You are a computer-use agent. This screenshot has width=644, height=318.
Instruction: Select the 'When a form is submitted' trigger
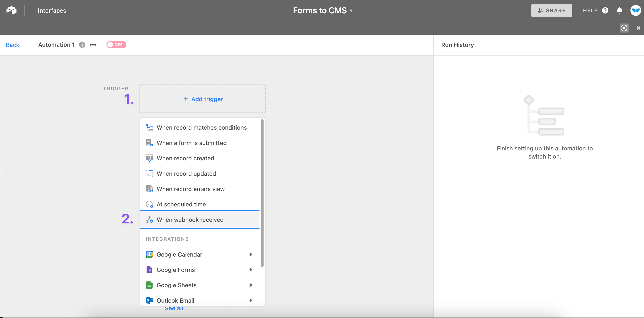click(x=192, y=143)
